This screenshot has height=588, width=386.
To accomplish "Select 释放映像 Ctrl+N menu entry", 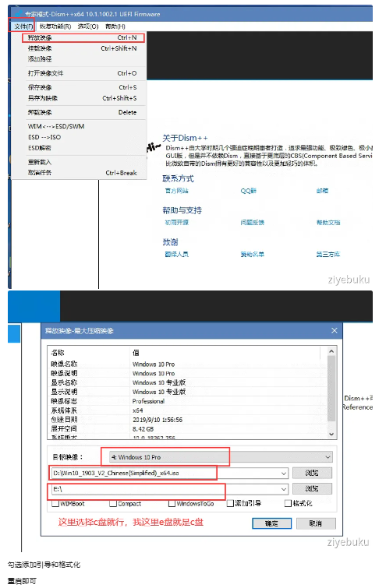I will 83,37.
